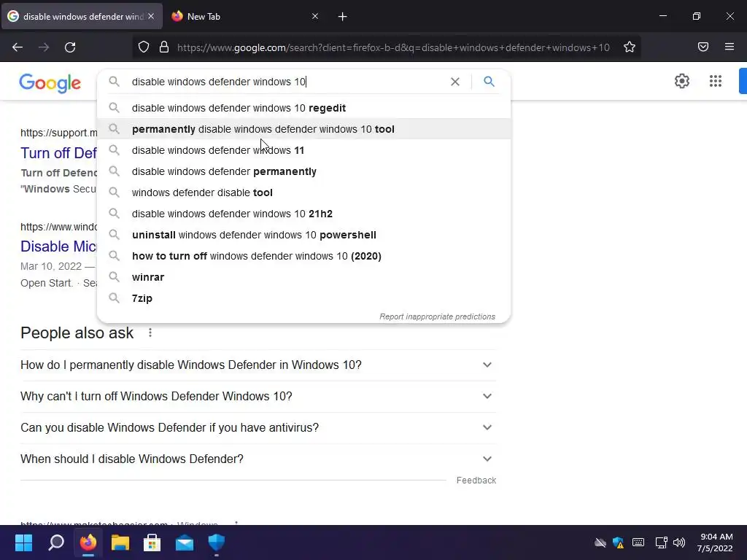The width and height of the screenshot is (747, 560).
Task: Pick uninstall windows defender powershell suggestion
Action: (x=303, y=235)
